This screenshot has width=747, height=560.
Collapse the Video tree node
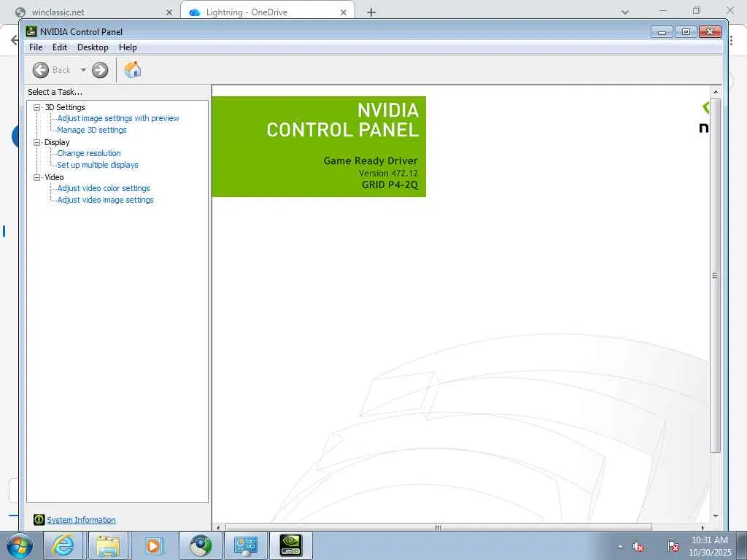(36, 177)
